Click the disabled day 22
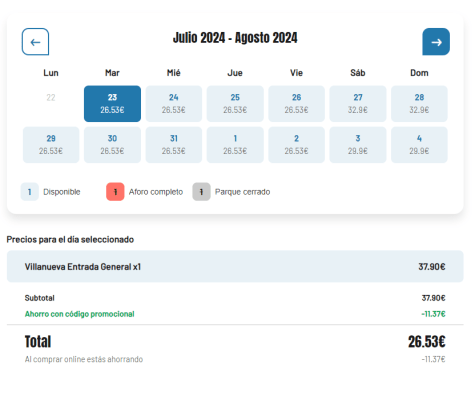 pos(51,98)
